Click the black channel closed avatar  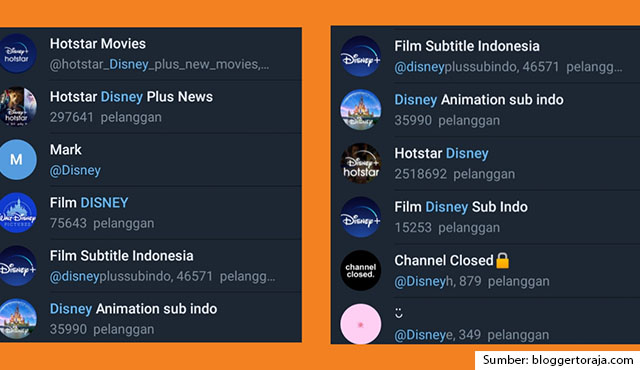[361, 270]
